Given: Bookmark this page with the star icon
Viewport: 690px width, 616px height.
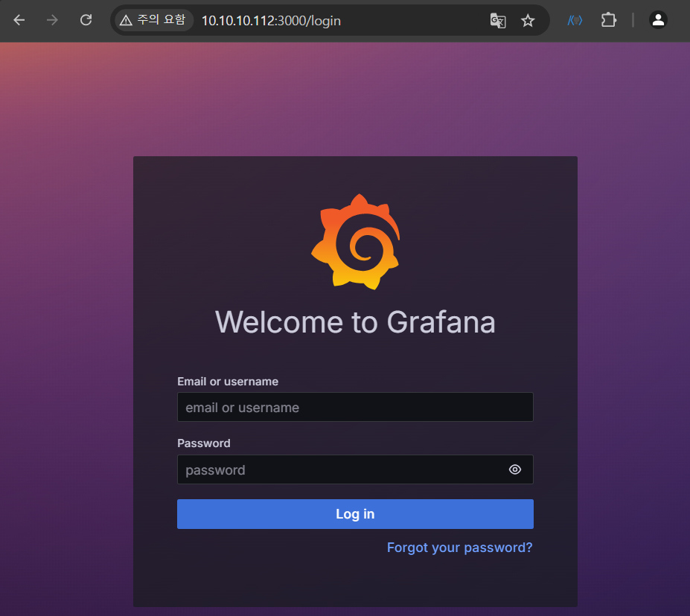Looking at the screenshot, I should tap(528, 20).
